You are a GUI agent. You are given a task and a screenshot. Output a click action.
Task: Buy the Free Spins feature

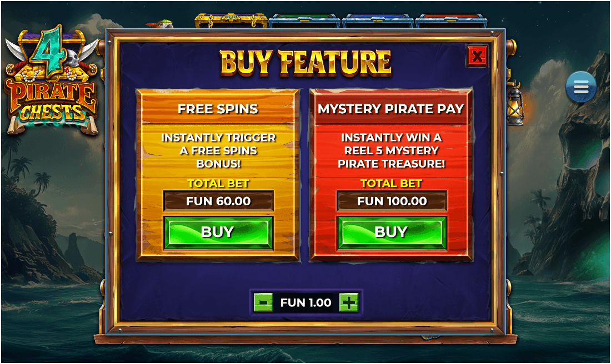click(x=218, y=232)
